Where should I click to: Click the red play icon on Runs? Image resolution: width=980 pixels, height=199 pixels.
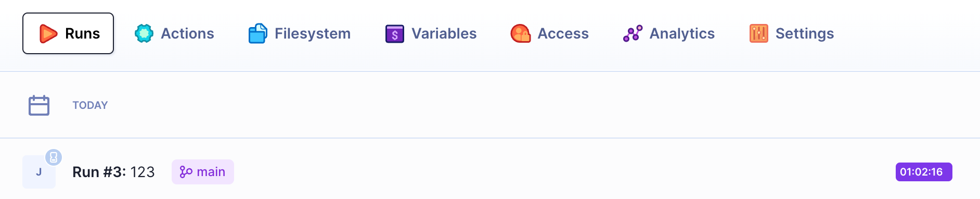(x=48, y=33)
